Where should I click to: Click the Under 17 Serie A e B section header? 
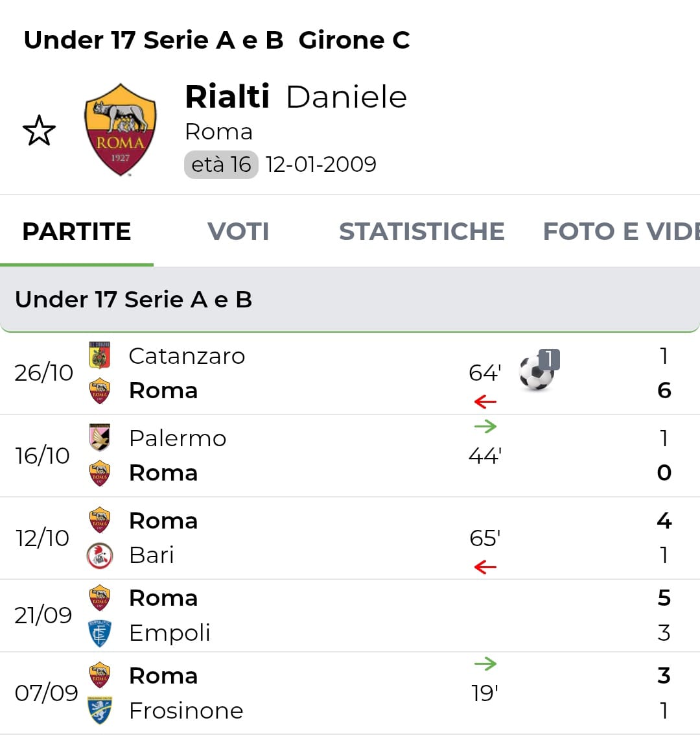click(134, 300)
